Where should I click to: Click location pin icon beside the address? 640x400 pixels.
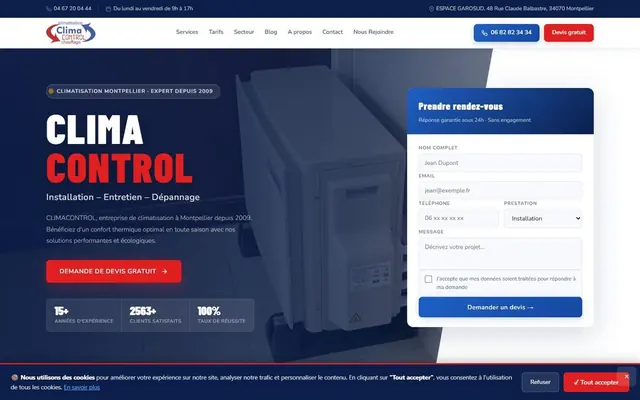click(431, 9)
